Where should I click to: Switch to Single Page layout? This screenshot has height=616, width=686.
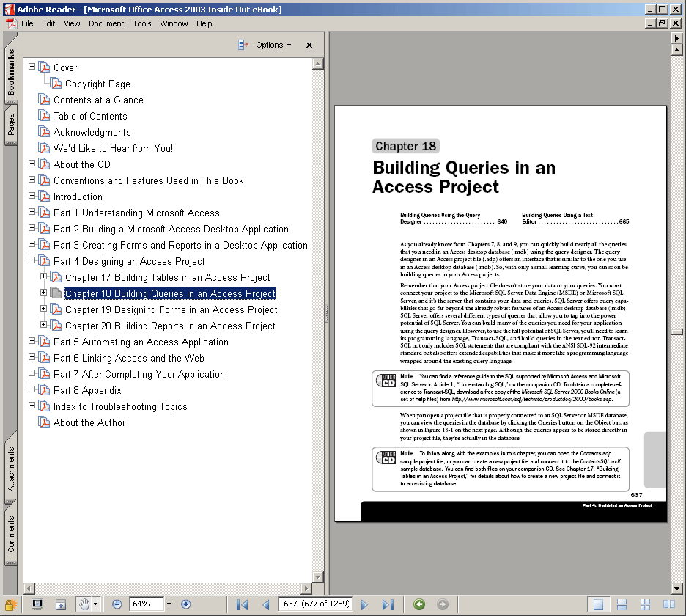598,604
